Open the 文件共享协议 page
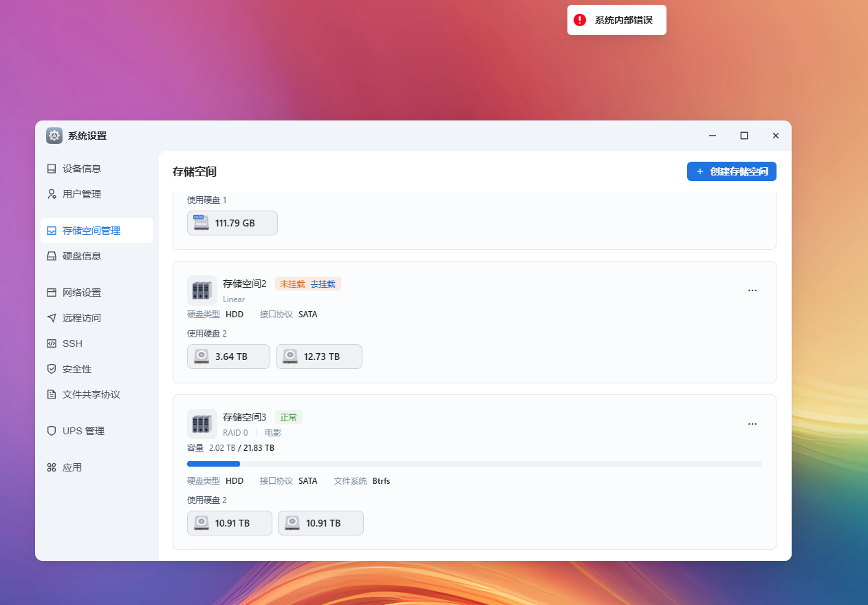868x605 pixels. 97,394
